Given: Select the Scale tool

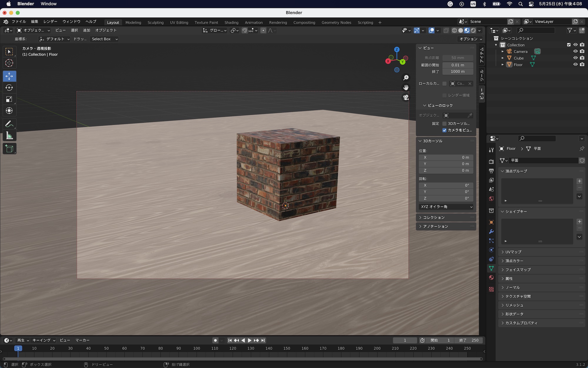Looking at the screenshot, I should [x=9, y=99].
